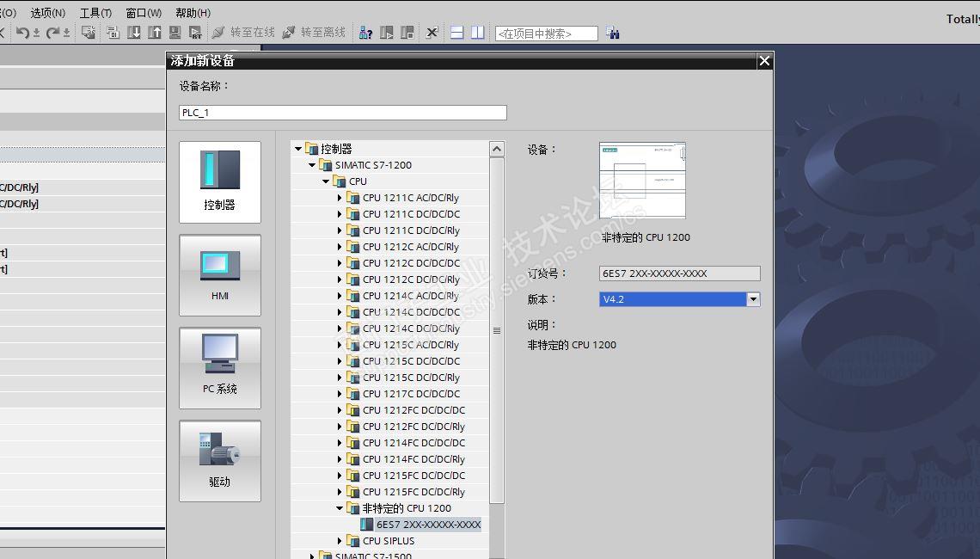Click the binoculars search icon

click(x=612, y=34)
